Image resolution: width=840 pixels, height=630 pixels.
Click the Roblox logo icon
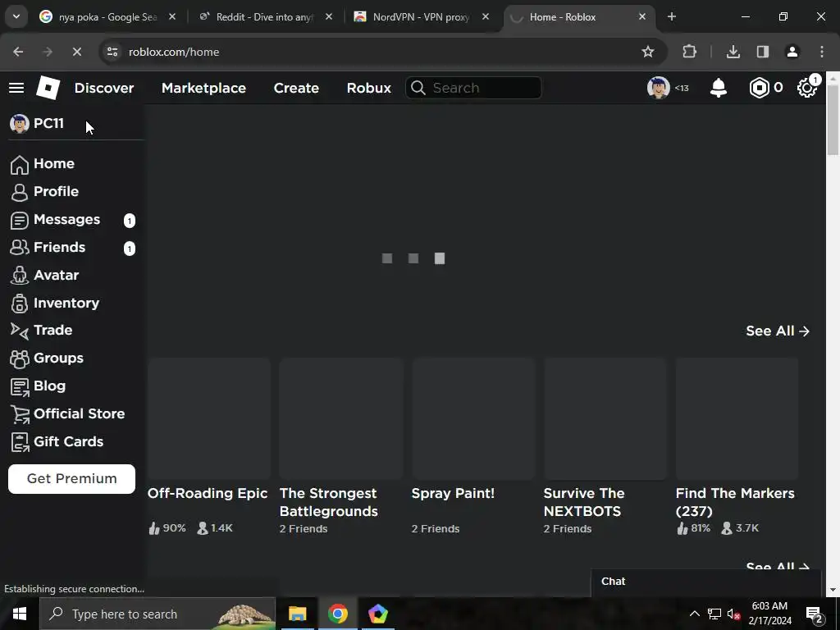click(x=48, y=88)
